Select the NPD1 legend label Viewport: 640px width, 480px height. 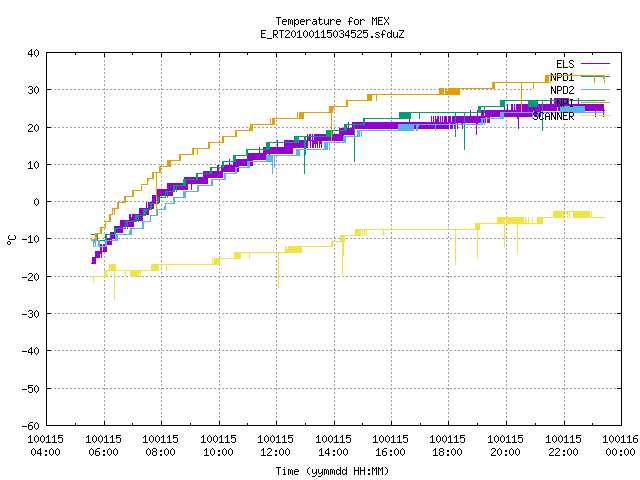pos(562,77)
